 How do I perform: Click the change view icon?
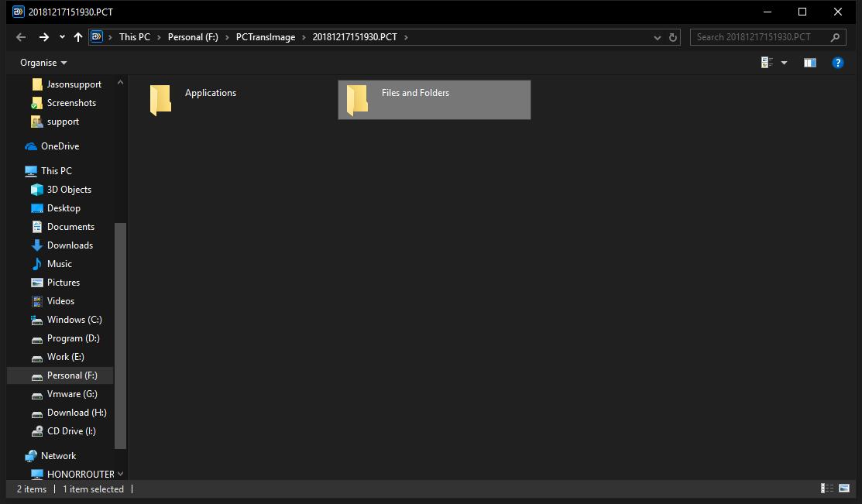point(767,63)
